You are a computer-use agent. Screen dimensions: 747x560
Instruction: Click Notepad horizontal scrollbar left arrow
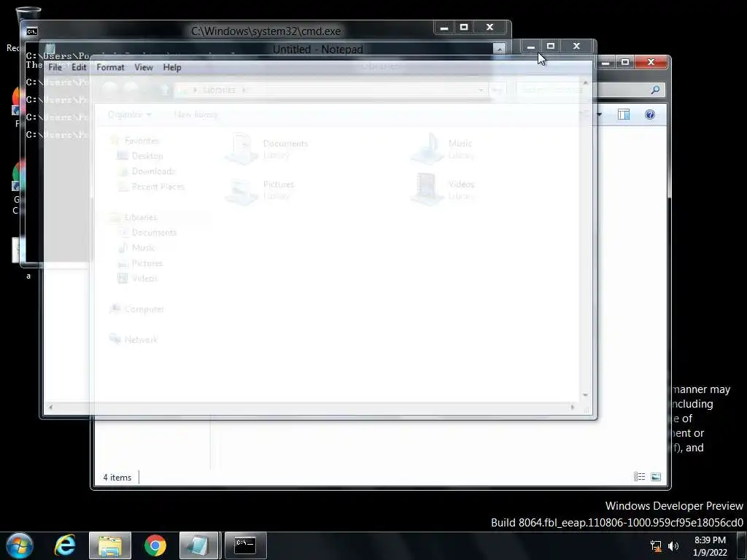pyautogui.click(x=50, y=407)
